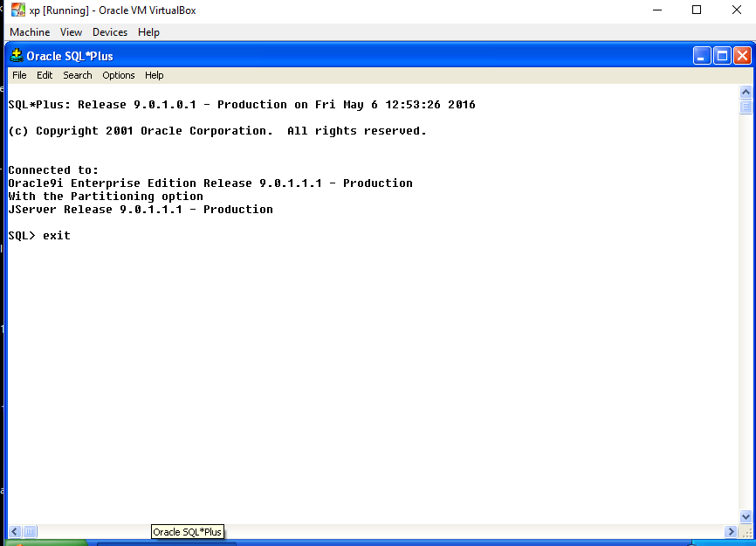The image size is (756, 546).
Task: Click the horizontal scrollbar thumb
Action: coord(30,531)
